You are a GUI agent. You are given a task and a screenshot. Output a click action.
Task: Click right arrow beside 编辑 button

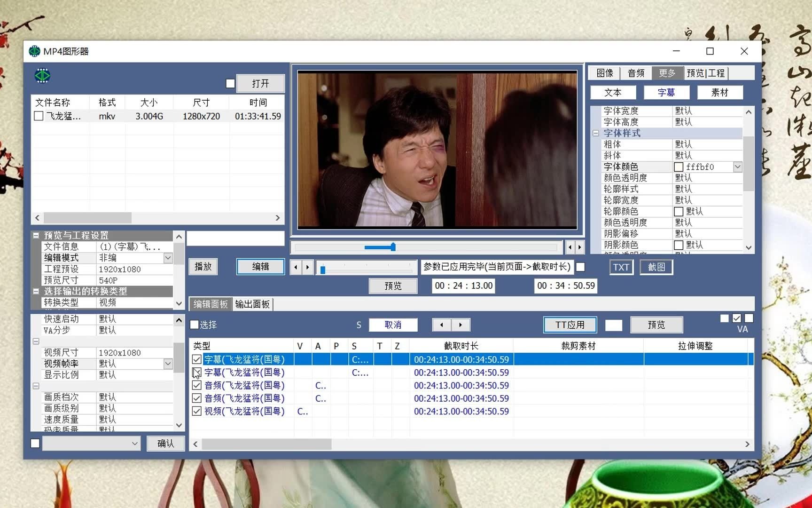[307, 267]
